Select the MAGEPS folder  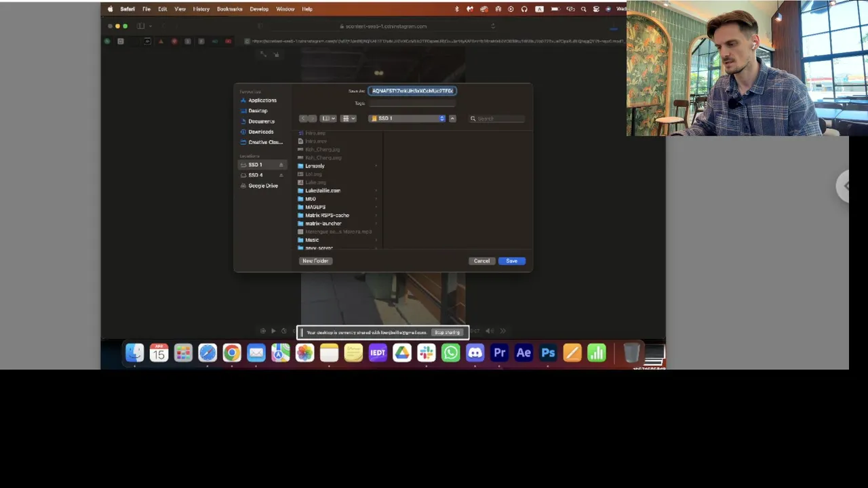coord(315,207)
